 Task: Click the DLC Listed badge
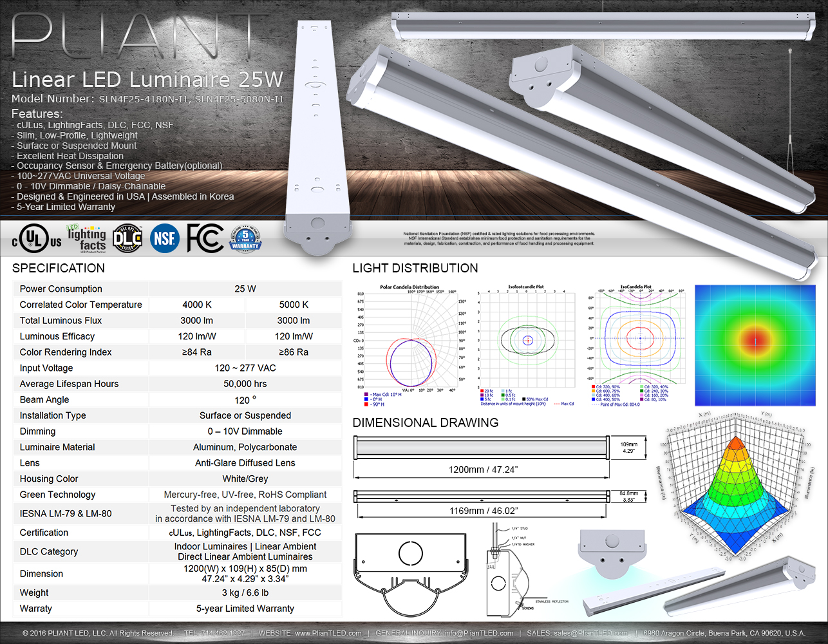(x=127, y=239)
